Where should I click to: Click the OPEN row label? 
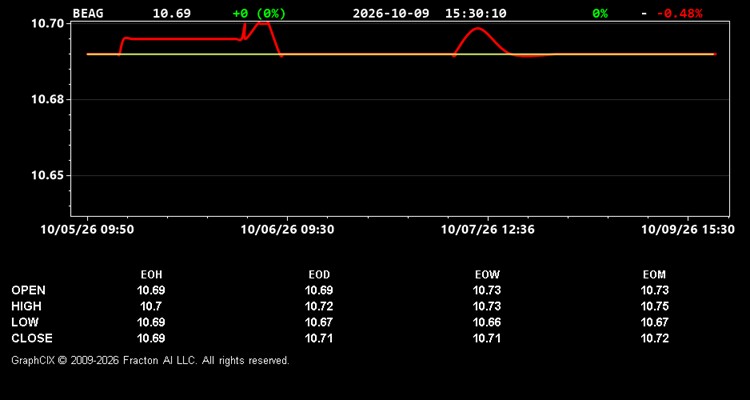point(29,290)
